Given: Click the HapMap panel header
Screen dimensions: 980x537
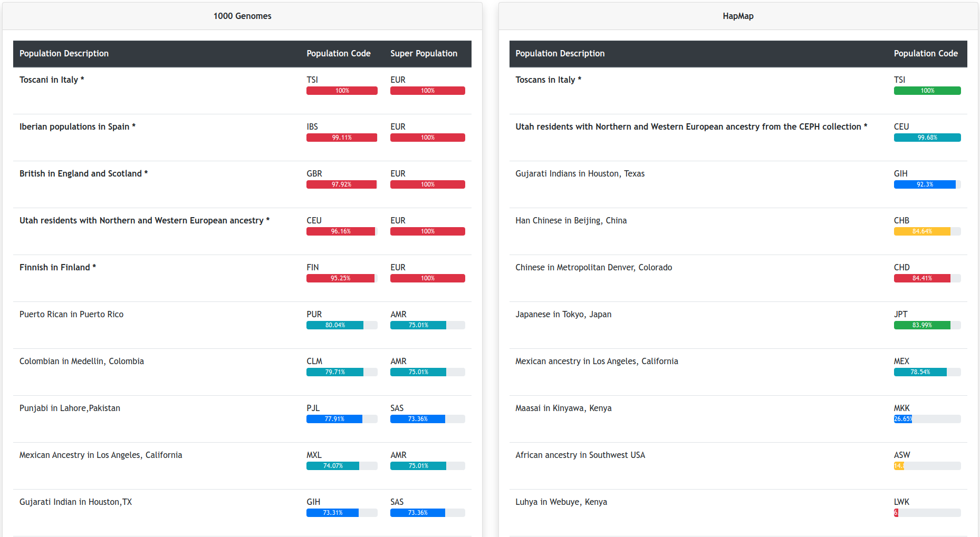Looking at the screenshot, I should pyautogui.click(x=737, y=16).
